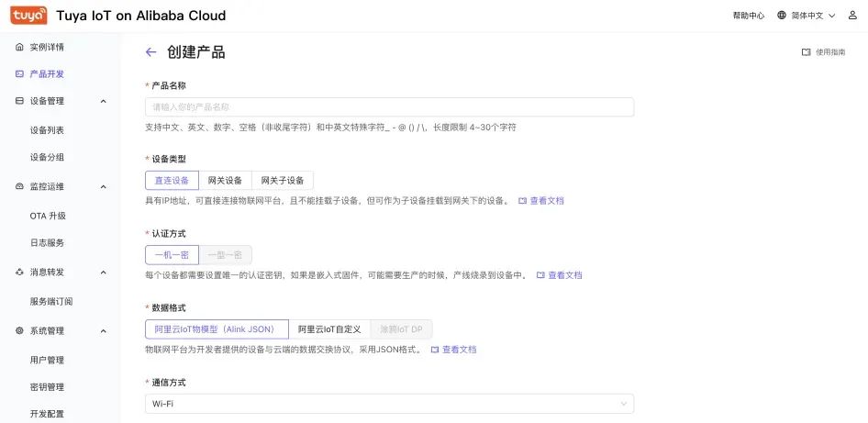Click the 产品开发 sidebar icon

[19, 73]
